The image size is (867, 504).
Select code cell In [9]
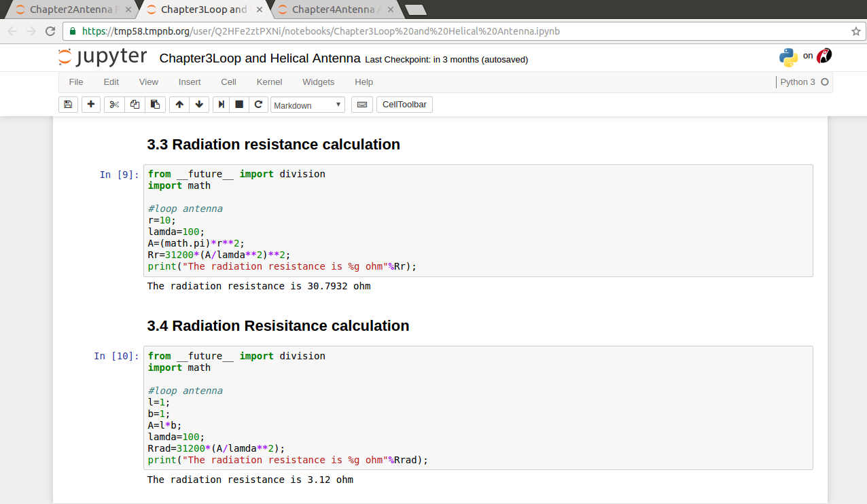point(478,220)
